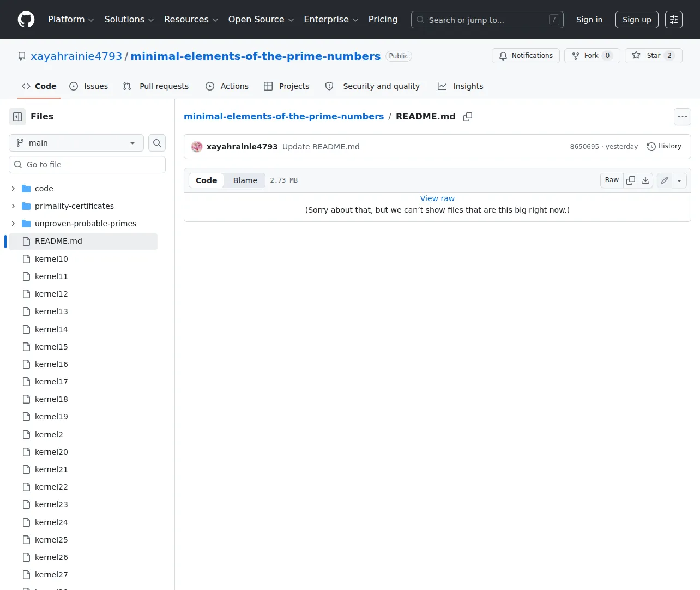Image resolution: width=700 pixels, height=590 pixels.
Task: Copy the README.md file path
Action: coord(468,117)
